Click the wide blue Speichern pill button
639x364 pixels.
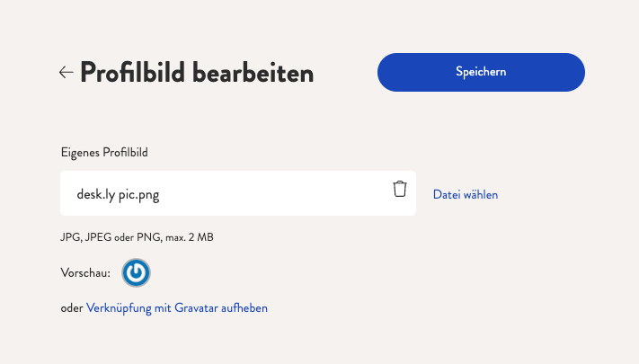point(481,72)
